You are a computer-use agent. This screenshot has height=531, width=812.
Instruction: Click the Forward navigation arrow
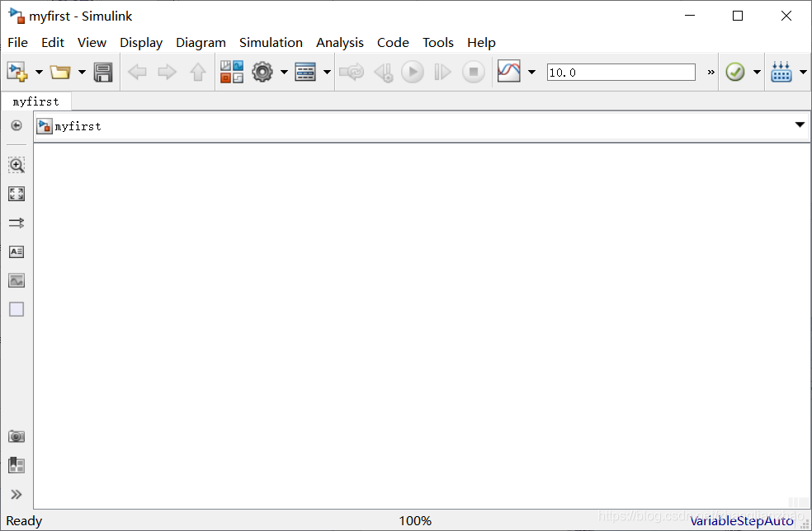pos(167,72)
